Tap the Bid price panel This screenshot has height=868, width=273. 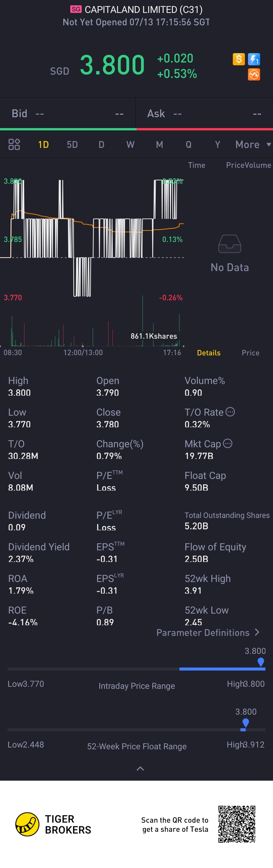click(x=67, y=114)
